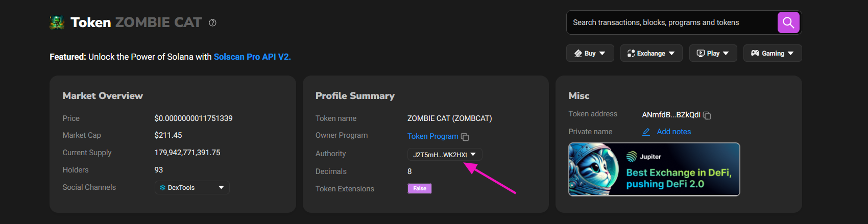Viewport: 868px width, 224px height.
Task: Click the help question mark beside ZOMBIE CAT
Action: click(213, 22)
